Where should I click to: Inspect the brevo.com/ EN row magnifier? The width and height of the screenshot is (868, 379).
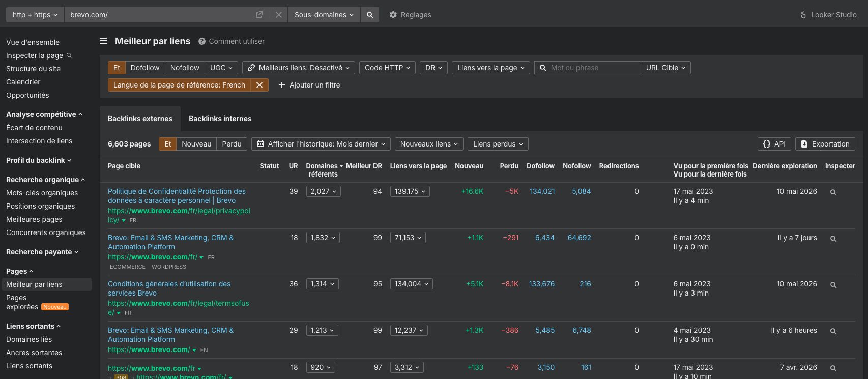click(x=833, y=331)
